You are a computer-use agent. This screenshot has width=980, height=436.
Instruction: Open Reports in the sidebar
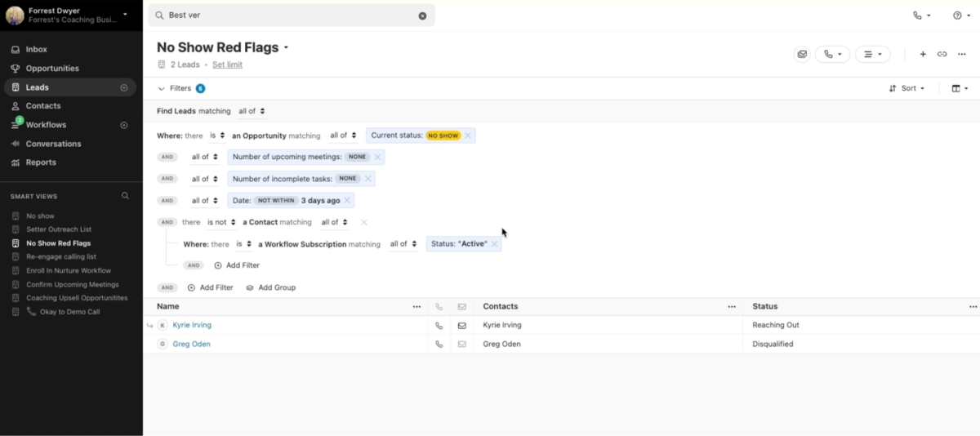[40, 162]
